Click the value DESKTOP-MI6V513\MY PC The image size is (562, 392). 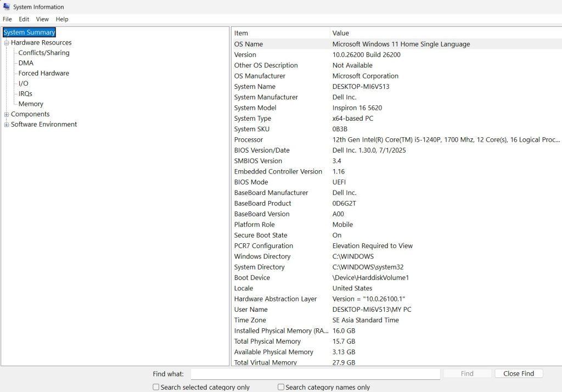(x=372, y=310)
